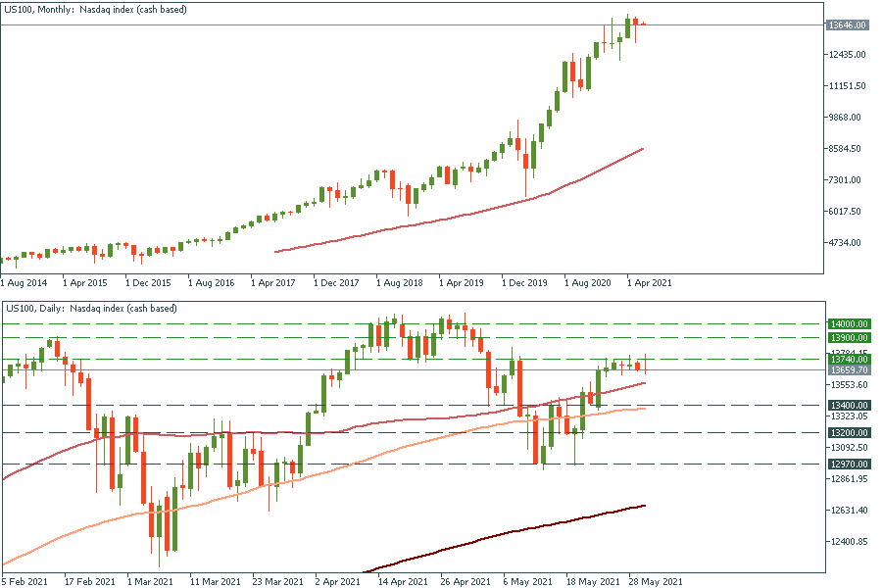Image resolution: width=882 pixels, height=588 pixels.
Task: Select the 13659.70 current price tag
Action: pyautogui.click(x=849, y=370)
